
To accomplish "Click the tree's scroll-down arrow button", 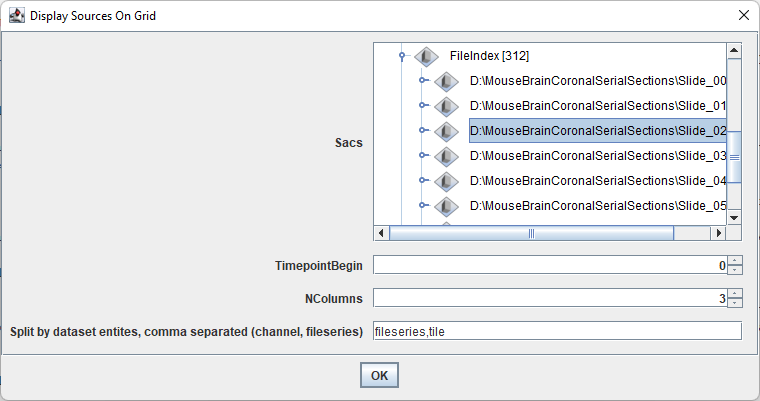I will pyautogui.click(x=734, y=218).
